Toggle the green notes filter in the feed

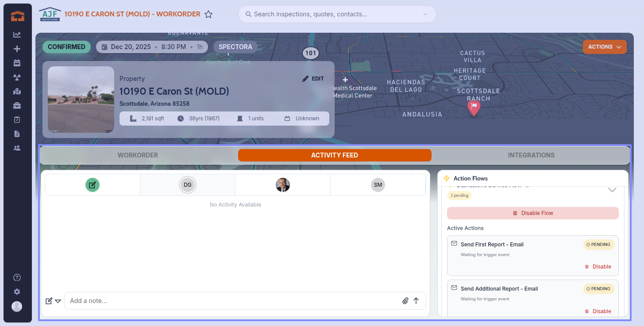(x=93, y=185)
